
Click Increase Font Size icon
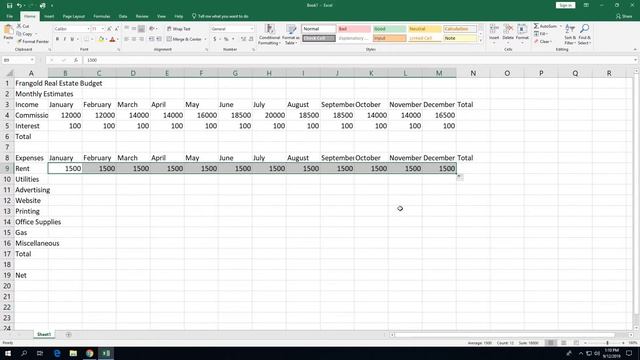[109, 29]
